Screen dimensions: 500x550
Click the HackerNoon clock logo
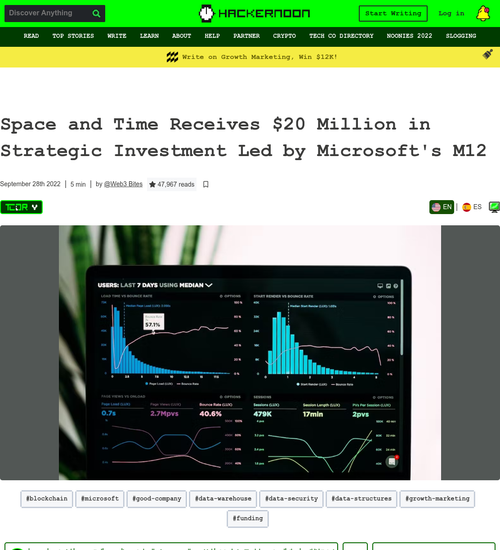(x=206, y=14)
